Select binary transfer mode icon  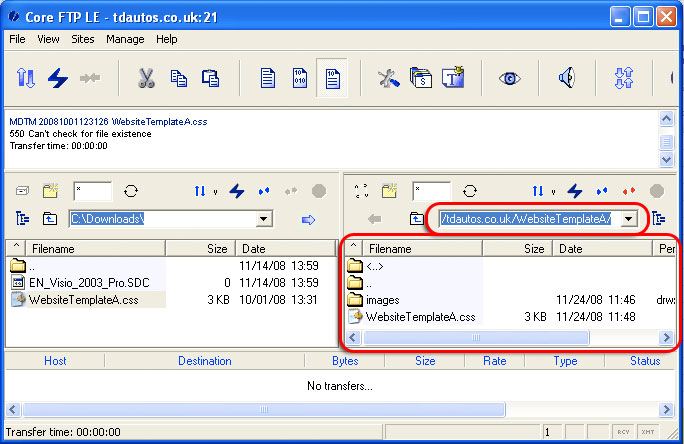(300, 79)
